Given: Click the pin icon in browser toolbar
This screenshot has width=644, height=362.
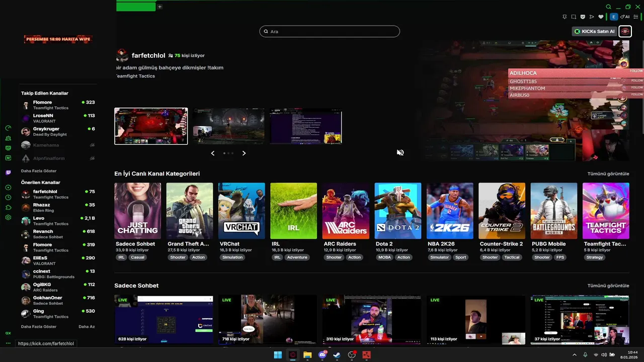Looking at the screenshot, I should pos(565,17).
